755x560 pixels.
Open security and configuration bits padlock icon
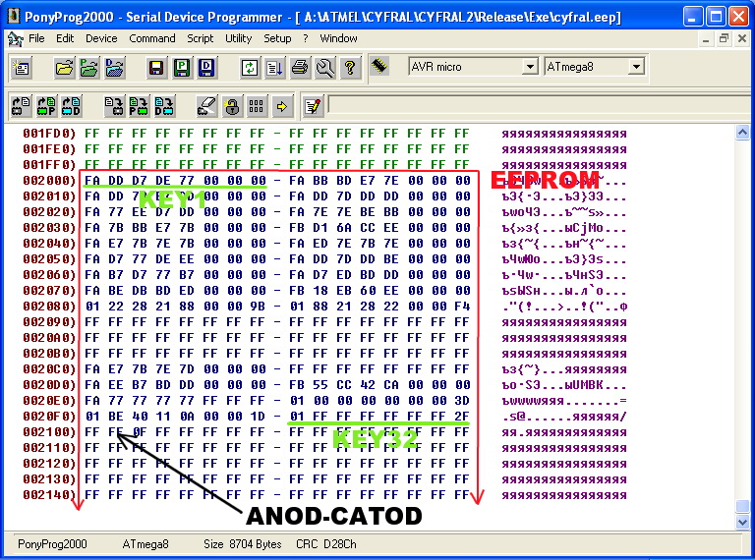click(x=232, y=106)
